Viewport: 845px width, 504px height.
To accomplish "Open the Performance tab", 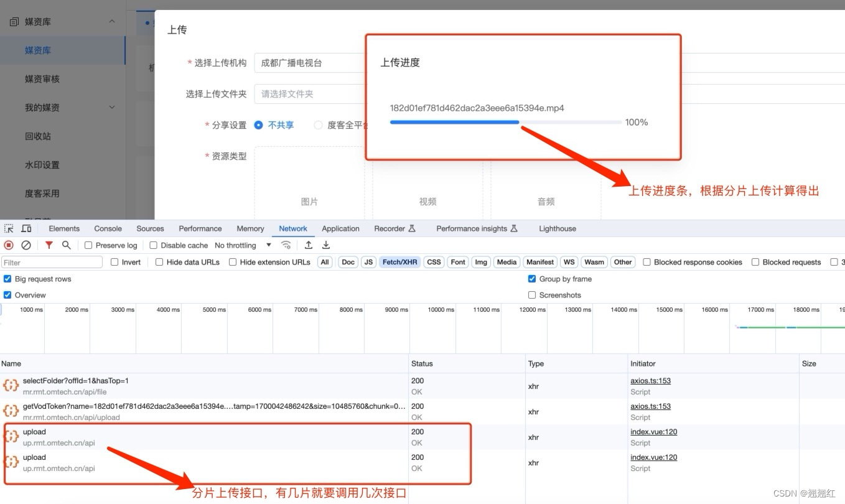I will coord(200,228).
